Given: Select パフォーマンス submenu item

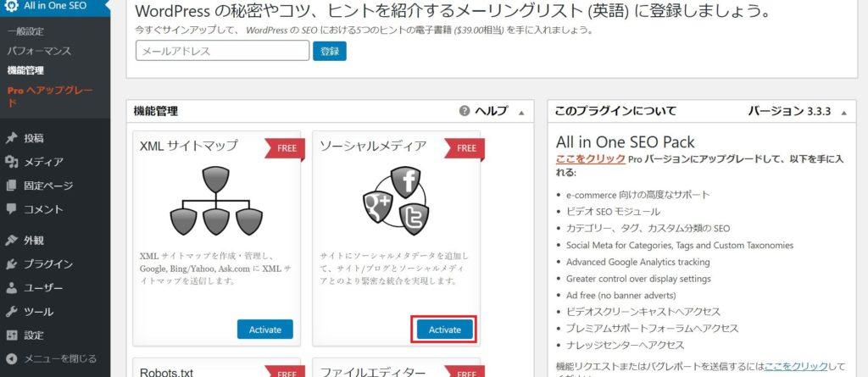Looking at the screenshot, I should pyautogui.click(x=39, y=51).
